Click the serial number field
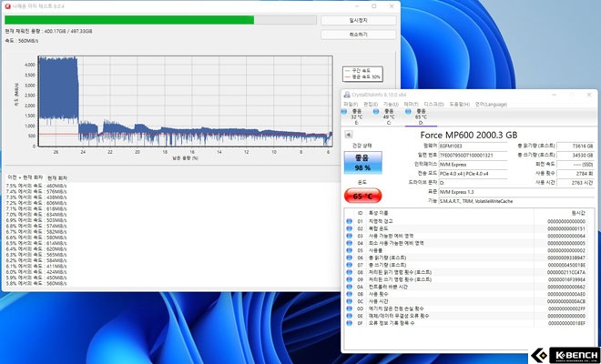Image resolution: width=601 pixels, height=364 pixels. pos(473,156)
